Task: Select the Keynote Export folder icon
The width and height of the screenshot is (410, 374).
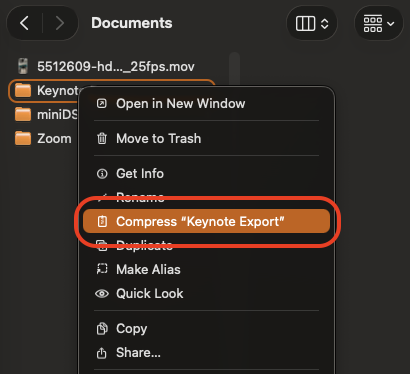Action: (23, 90)
